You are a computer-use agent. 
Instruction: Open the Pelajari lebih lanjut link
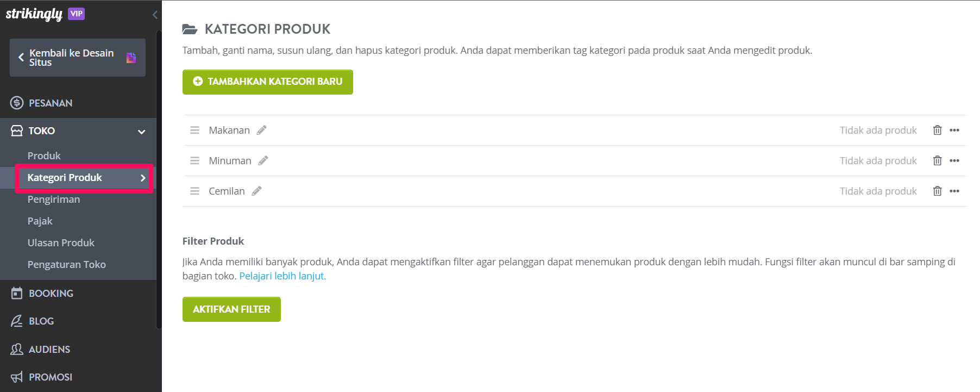pos(282,276)
